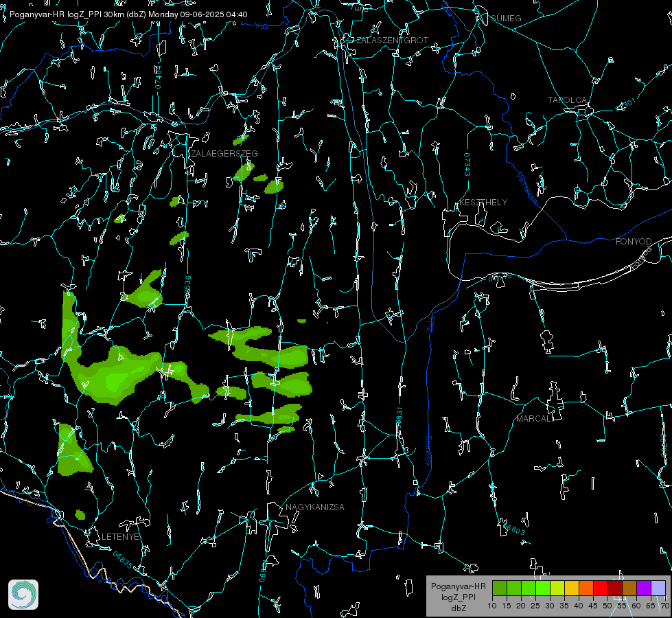Image resolution: width=672 pixels, height=618 pixels.
Task: Select the 25-30 dBZ bright green swatch
Action: pos(542,588)
